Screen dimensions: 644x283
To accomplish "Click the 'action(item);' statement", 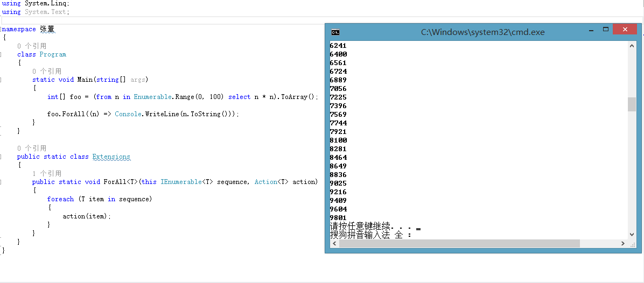I will pos(87,216).
